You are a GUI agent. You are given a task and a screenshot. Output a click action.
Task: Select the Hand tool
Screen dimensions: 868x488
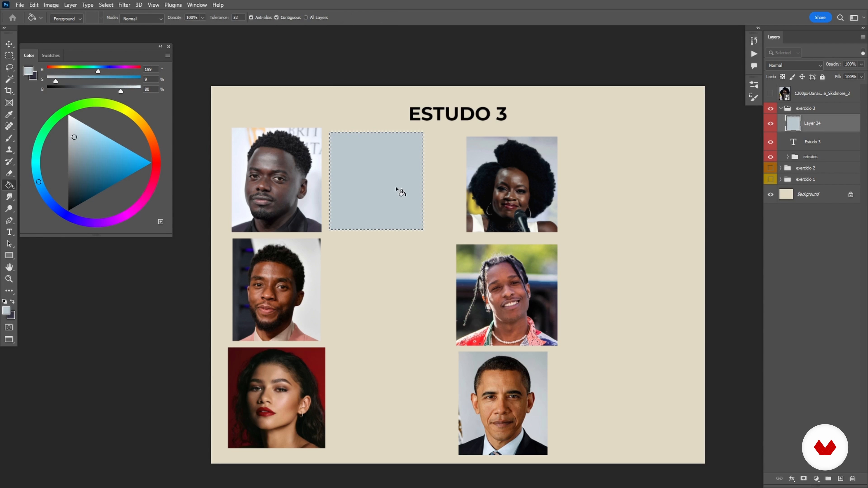pyautogui.click(x=9, y=267)
